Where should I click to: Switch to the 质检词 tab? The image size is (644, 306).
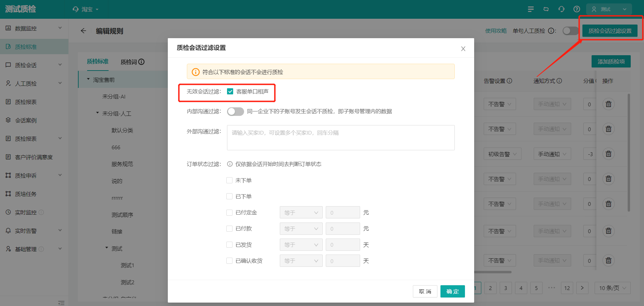[x=129, y=62]
